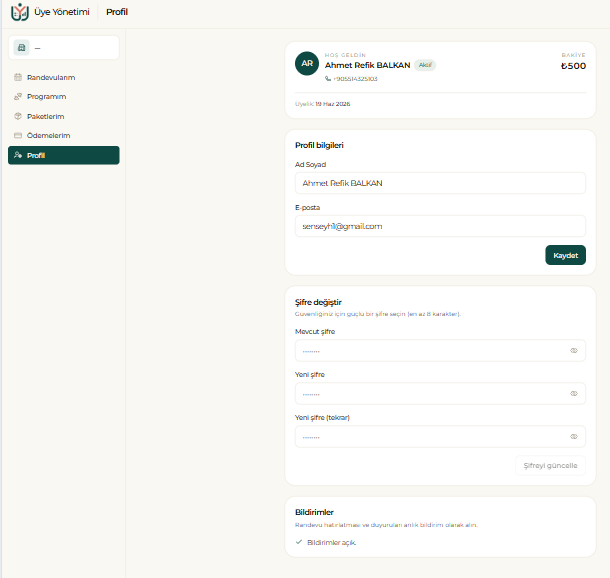Click the Aktif status badge
This screenshot has width=610, height=578.
425,65
